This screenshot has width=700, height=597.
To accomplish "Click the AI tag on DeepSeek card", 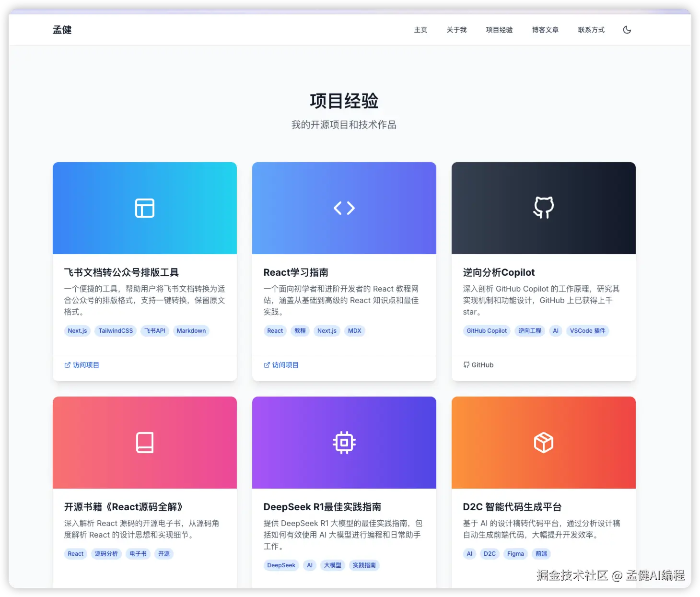I will 310,565.
